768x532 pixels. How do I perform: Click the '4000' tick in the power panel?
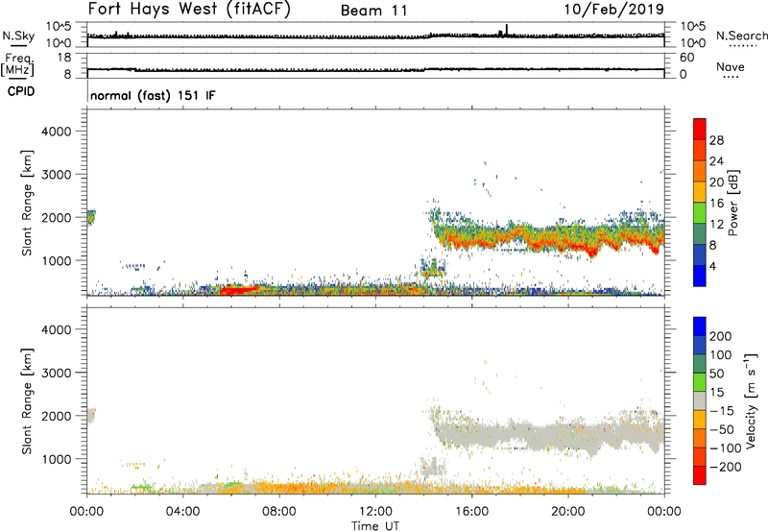click(57, 132)
